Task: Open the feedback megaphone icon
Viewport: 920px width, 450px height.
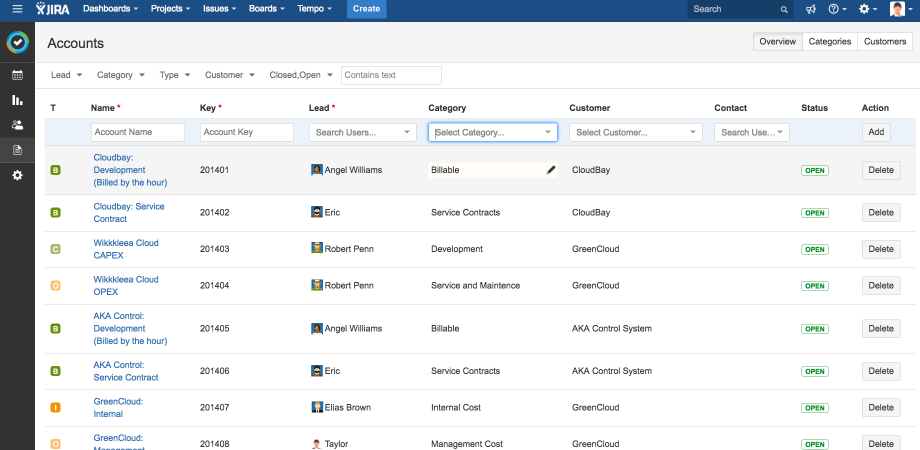Action: [x=811, y=9]
